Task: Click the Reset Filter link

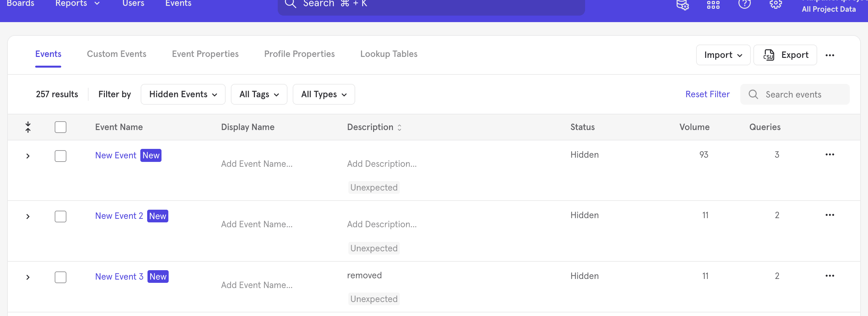Action: click(707, 95)
